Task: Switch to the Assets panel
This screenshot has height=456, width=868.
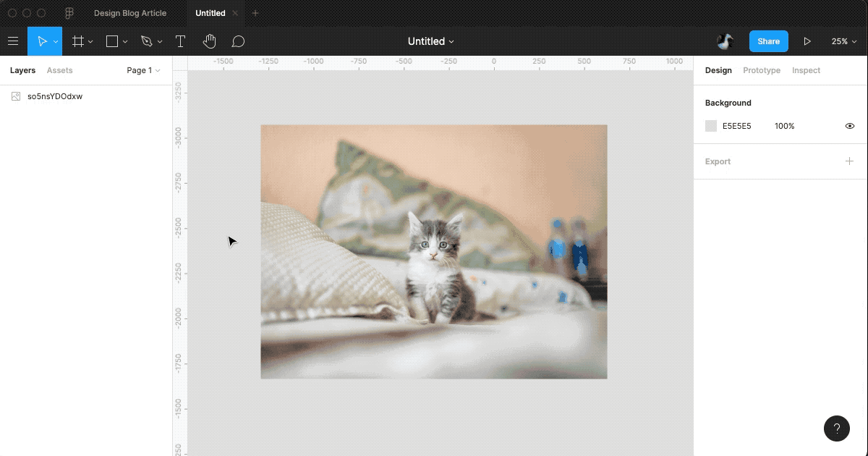Action: click(59, 70)
